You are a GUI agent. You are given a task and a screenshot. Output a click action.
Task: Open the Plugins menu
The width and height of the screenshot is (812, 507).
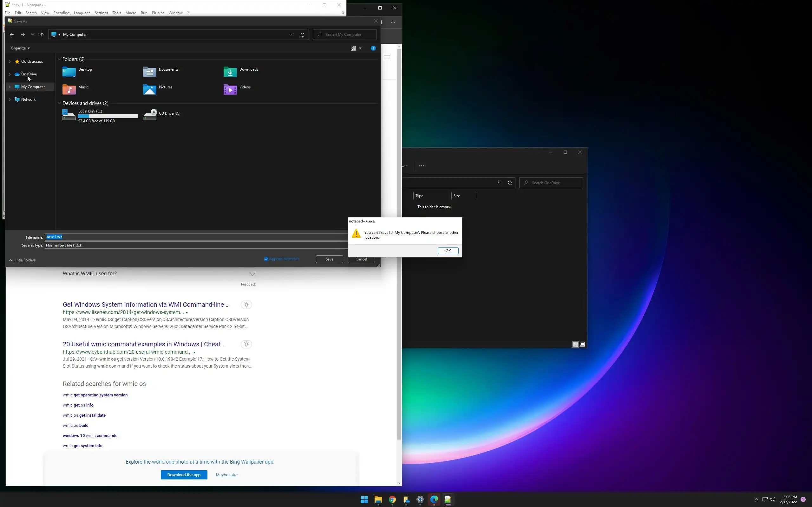158,13
